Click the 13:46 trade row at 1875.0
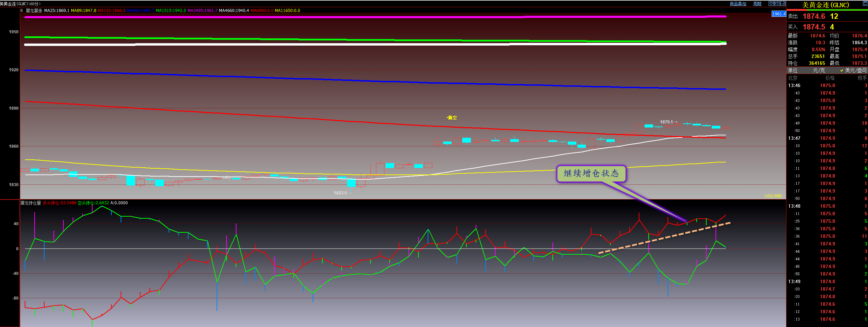 click(x=827, y=85)
